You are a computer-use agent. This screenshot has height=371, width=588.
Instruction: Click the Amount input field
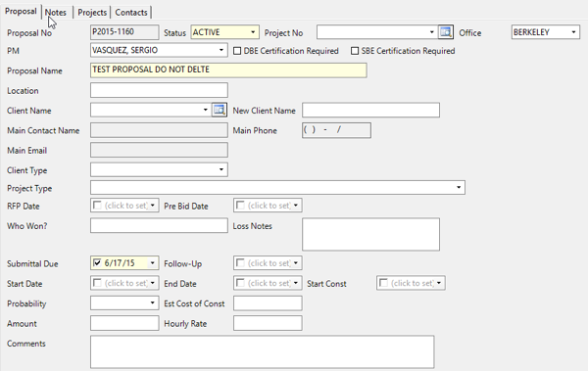(124, 323)
